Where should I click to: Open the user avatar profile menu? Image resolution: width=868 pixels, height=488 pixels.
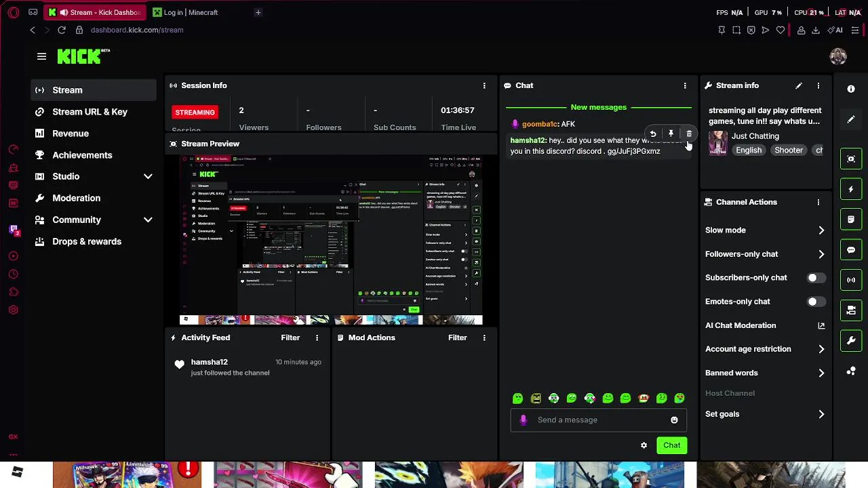click(838, 56)
